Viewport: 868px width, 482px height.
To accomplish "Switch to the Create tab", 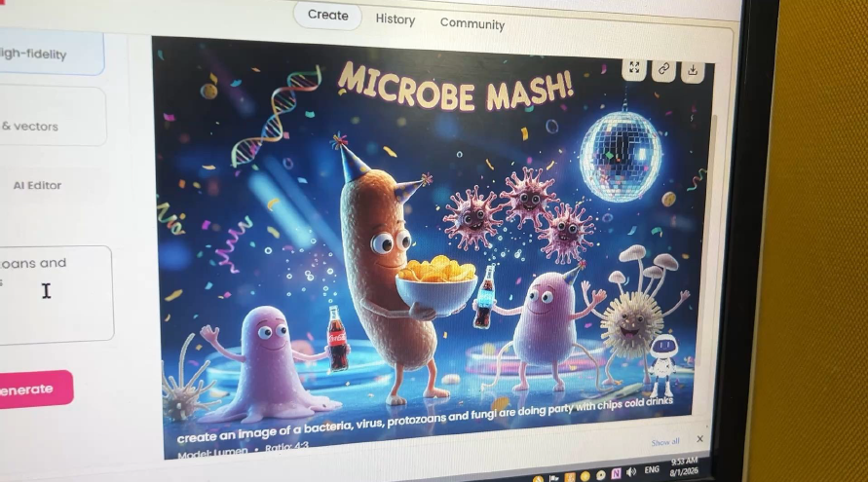I will click(327, 15).
